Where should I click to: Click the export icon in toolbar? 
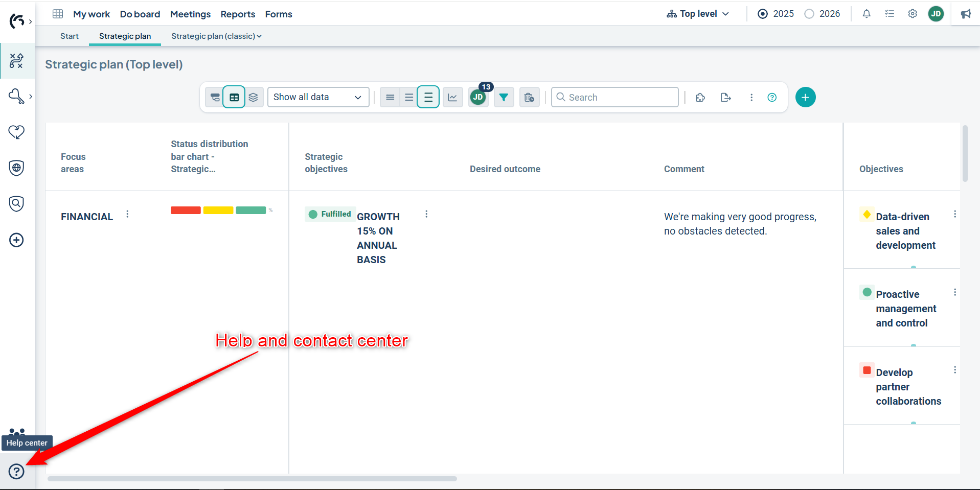[725, 97]
